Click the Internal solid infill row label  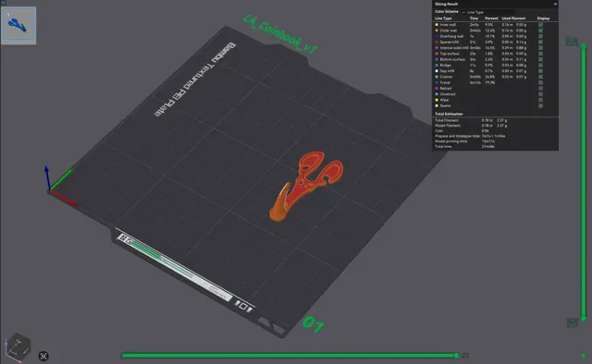454,48
